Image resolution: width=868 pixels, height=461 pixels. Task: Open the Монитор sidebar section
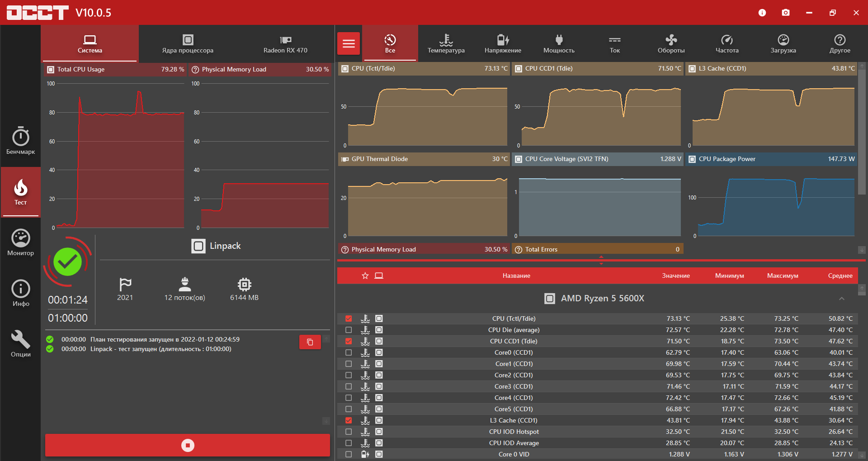[x=20, y=242]
